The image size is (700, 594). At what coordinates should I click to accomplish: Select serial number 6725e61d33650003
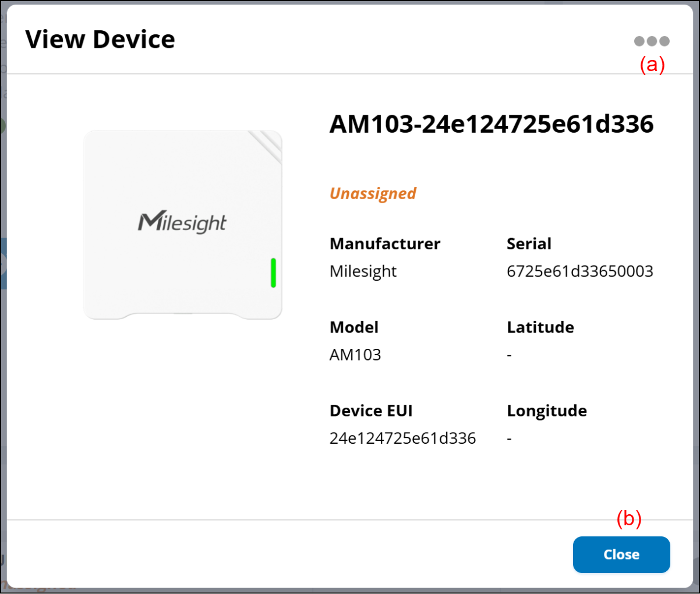[579, 271]
